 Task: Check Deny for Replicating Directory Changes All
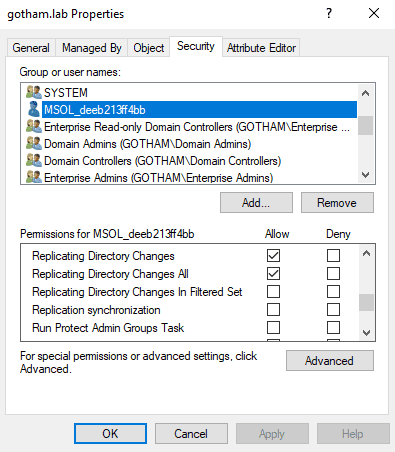pyautogui.click(x=333, y=274)
